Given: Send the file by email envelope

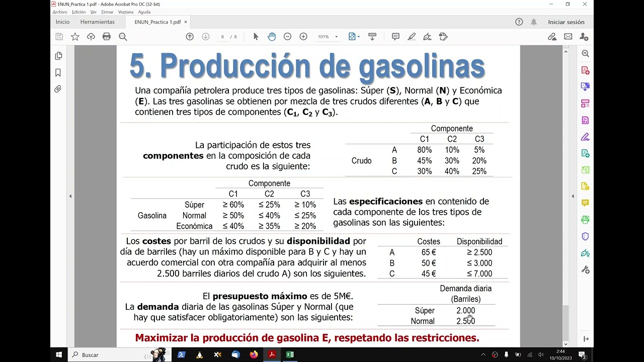Looking at the screenshot, I should [x=568, y=37].
